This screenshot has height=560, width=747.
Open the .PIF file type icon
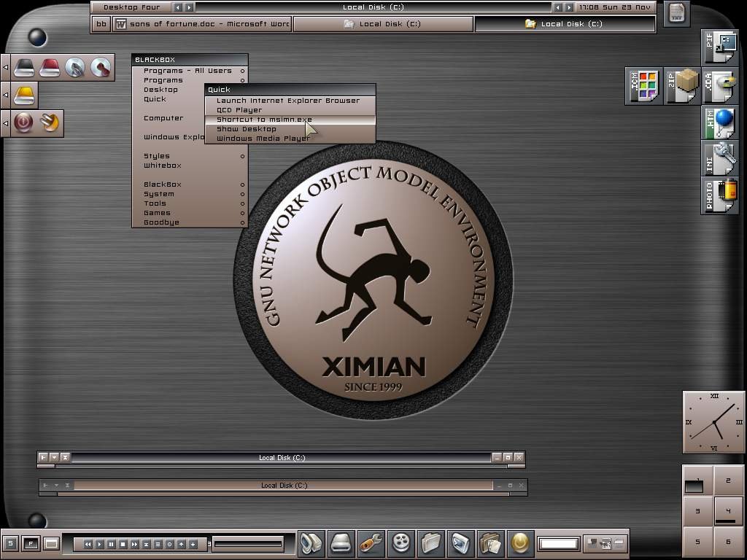(720, 46)
